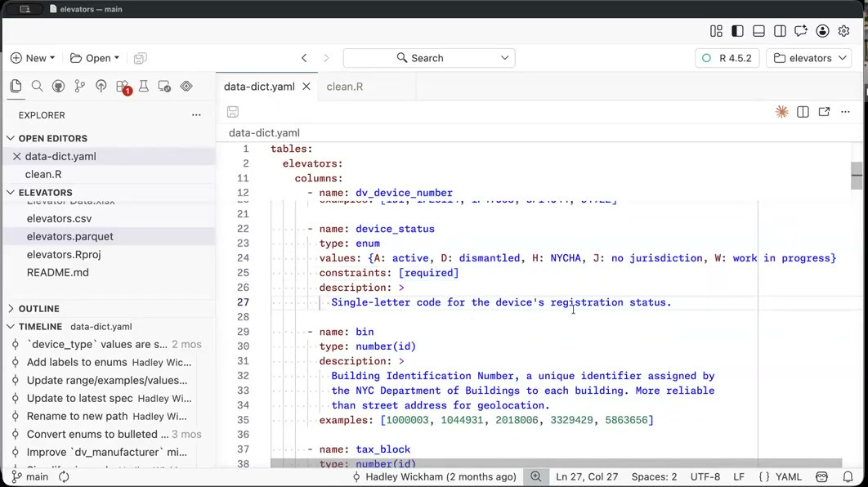Click the sync changes icon in status bar
Image resolution: width=868 pixels, height=487 pixels.
65,476
